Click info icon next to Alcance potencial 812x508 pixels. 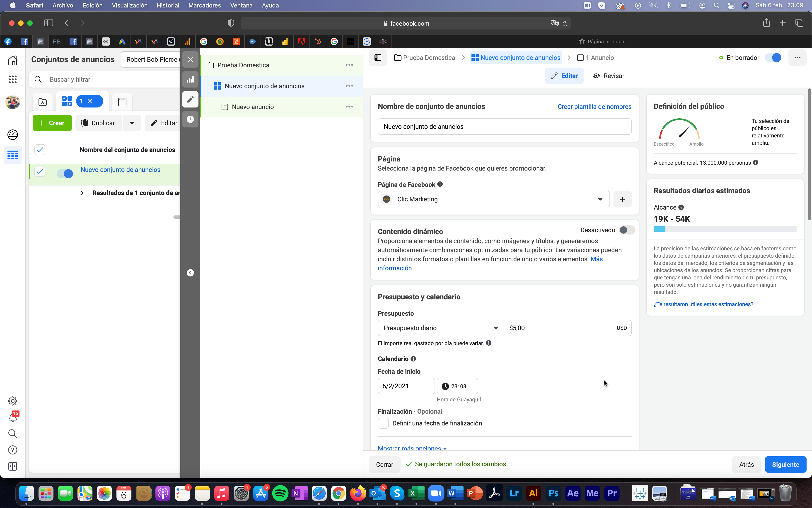pos(756,163)
